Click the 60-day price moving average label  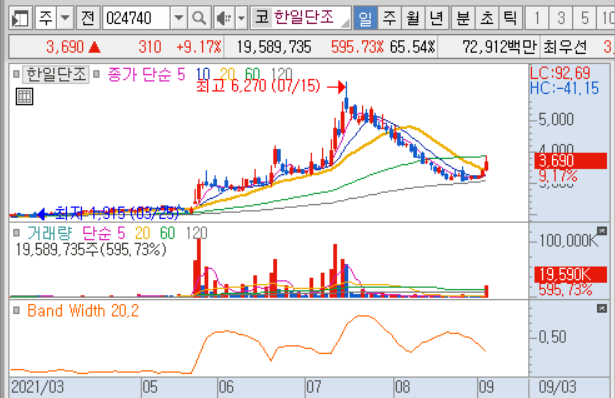point(252,74)
